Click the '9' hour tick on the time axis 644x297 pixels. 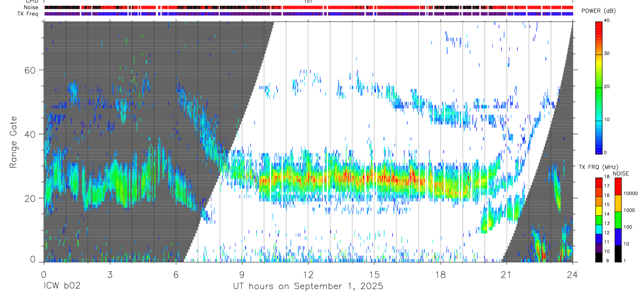(x=242, y=274)
